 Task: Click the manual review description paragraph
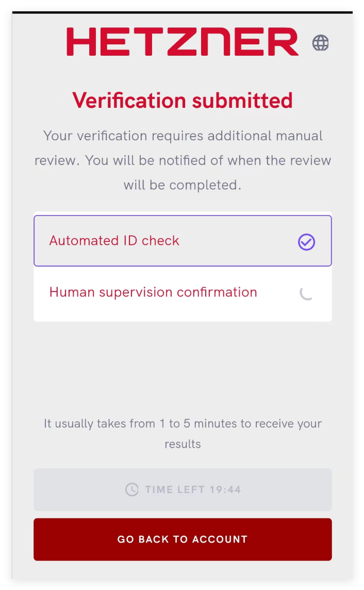(x=183, y=160)
